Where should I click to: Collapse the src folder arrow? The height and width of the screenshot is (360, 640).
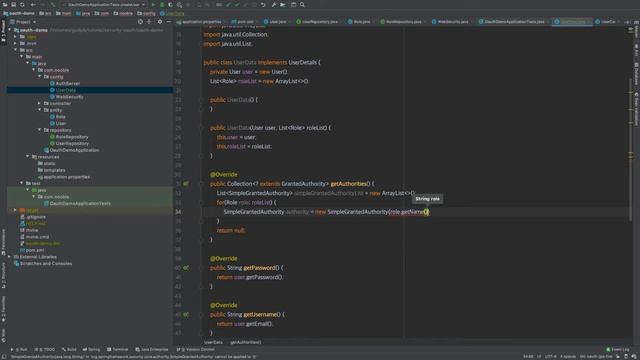pyautogui.click(x=16, y=50)
